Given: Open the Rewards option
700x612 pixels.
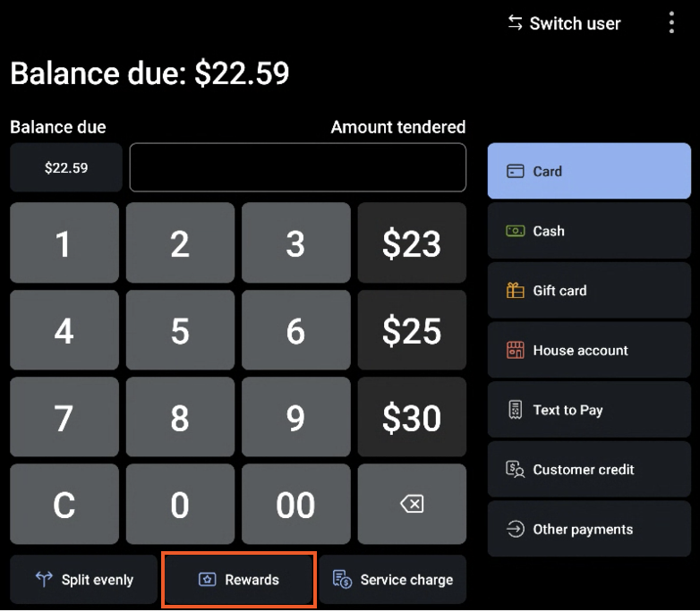Looking at the screenshot, I should coord(239,580).
